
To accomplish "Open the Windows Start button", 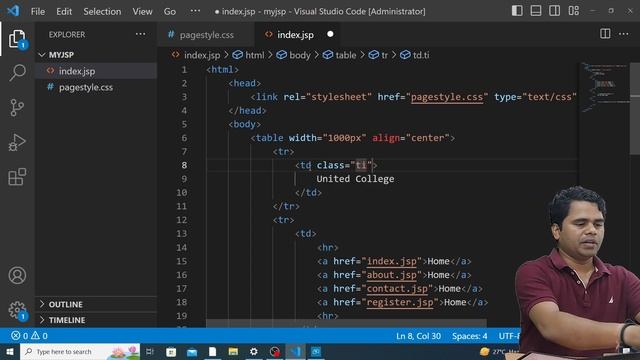I will coord(10,351).
